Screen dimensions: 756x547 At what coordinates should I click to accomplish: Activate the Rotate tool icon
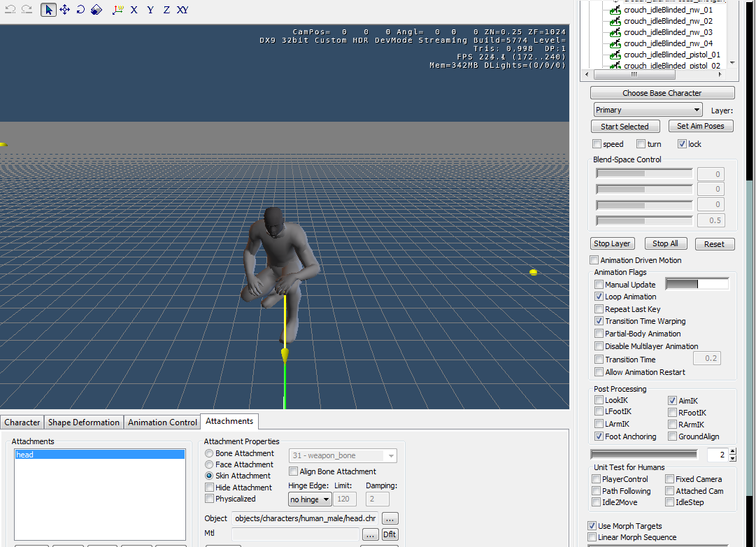(x=80, y=10)
